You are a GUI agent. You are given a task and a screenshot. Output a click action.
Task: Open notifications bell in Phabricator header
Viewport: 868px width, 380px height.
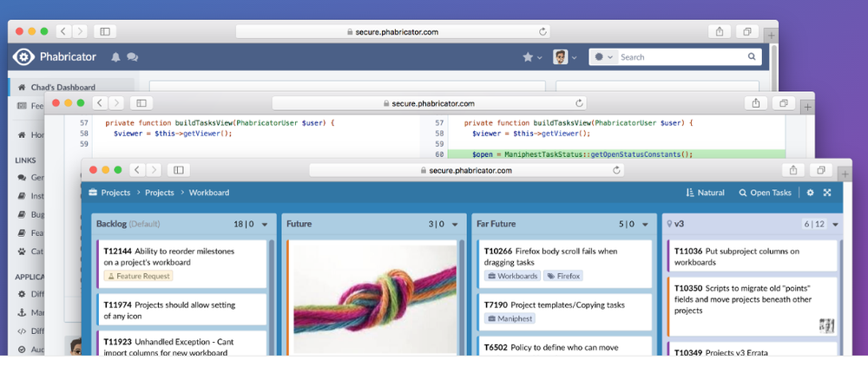click(x=115, y=57)
